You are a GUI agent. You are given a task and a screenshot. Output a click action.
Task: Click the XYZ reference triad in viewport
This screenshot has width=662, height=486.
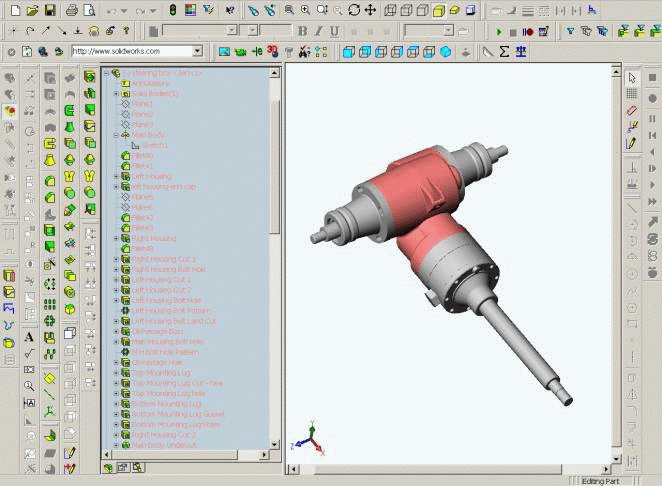309,439
